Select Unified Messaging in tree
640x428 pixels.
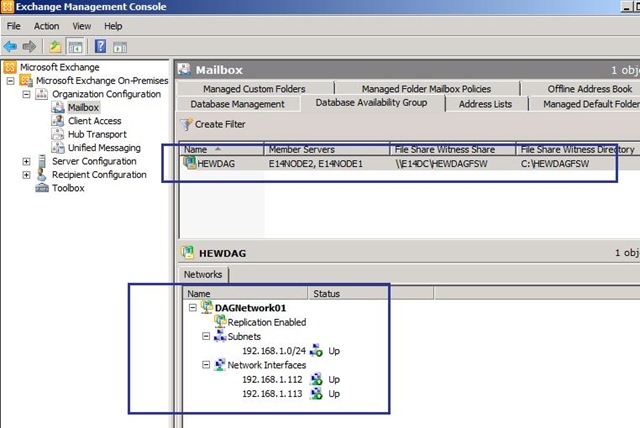pos(104,148)
